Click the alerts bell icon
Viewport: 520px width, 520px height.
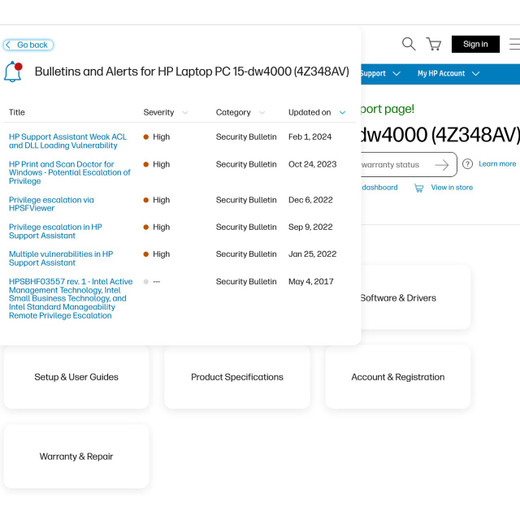click(13, 71)
